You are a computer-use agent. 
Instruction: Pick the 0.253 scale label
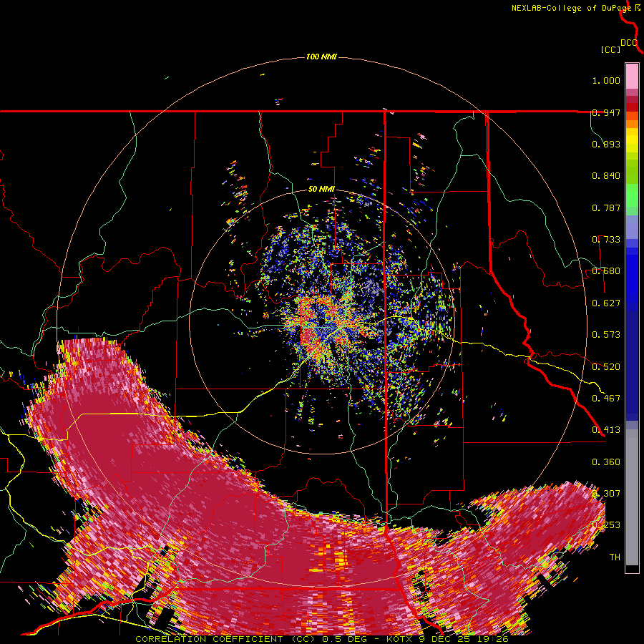[606, 525]
